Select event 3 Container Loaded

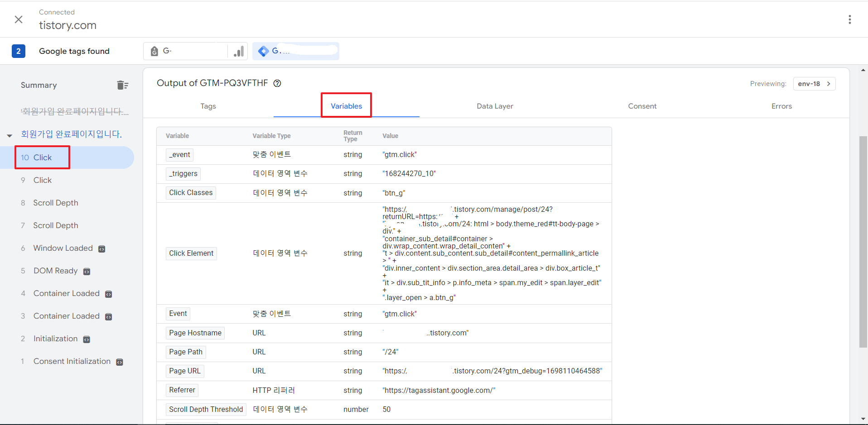tap(66, 316)
